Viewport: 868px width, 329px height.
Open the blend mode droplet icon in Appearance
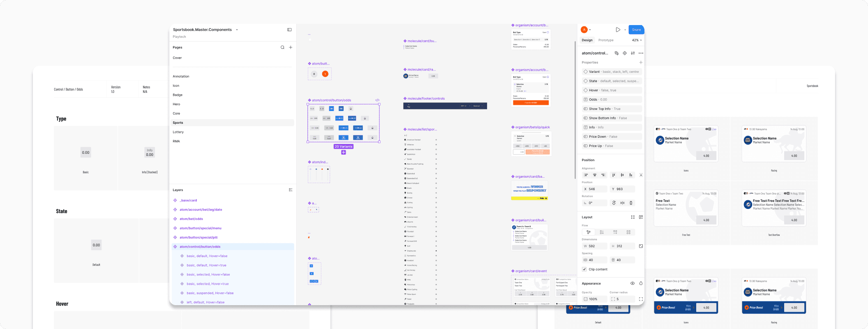coord(641,283)
